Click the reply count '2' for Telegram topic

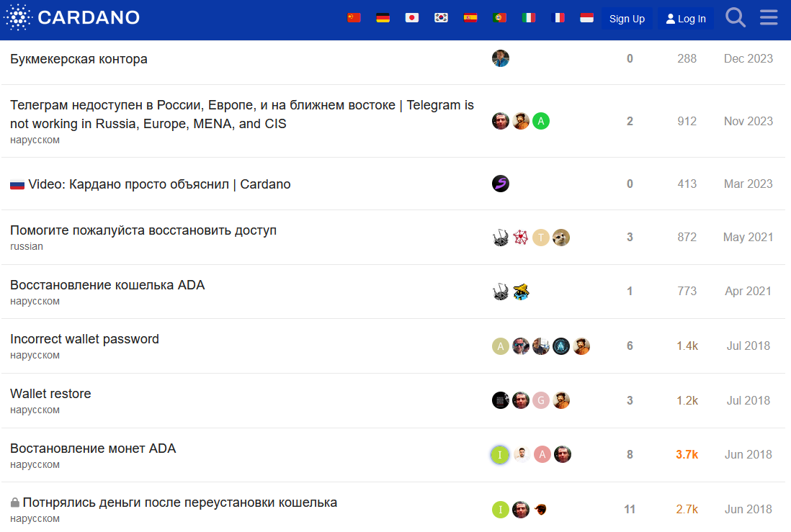pos(630,121)
